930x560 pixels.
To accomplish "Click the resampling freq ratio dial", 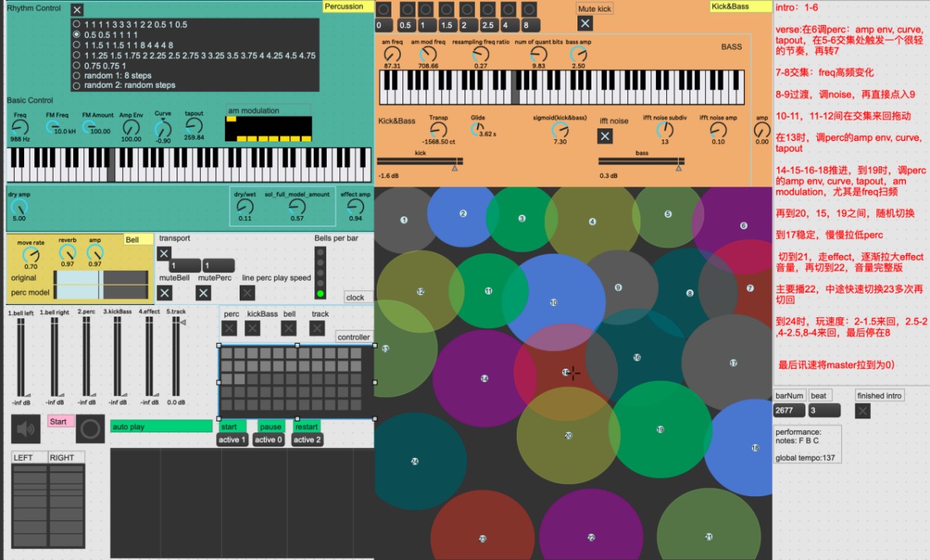I will tap(480, 54).
